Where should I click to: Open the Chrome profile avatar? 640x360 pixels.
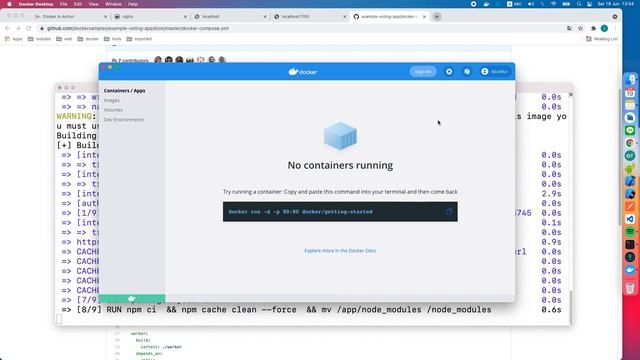604,28
